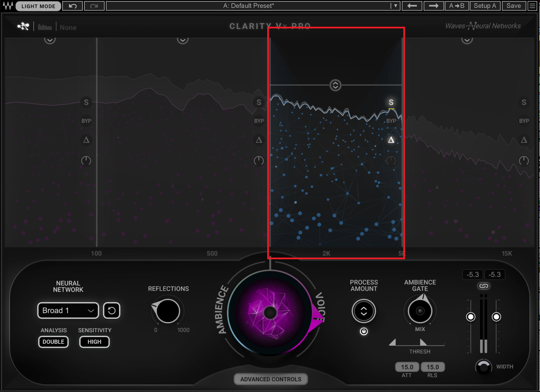
Task: Click the RLS 15.0 value field
Action: [x=433, y=367]
